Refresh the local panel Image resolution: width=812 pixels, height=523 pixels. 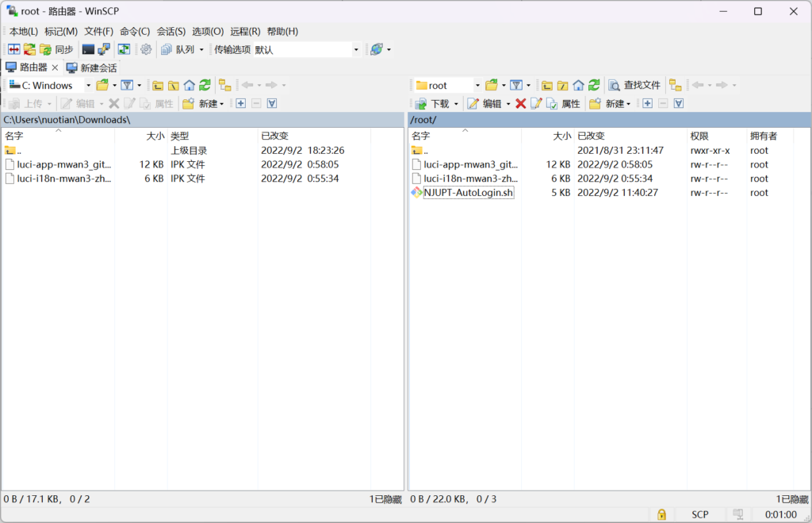(x=205, y=85)
